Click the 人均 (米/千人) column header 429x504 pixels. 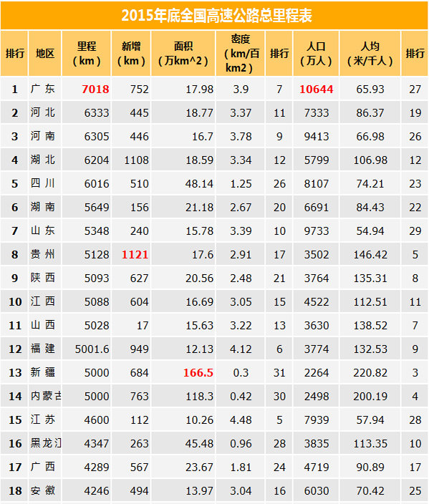tap(370, 54)
